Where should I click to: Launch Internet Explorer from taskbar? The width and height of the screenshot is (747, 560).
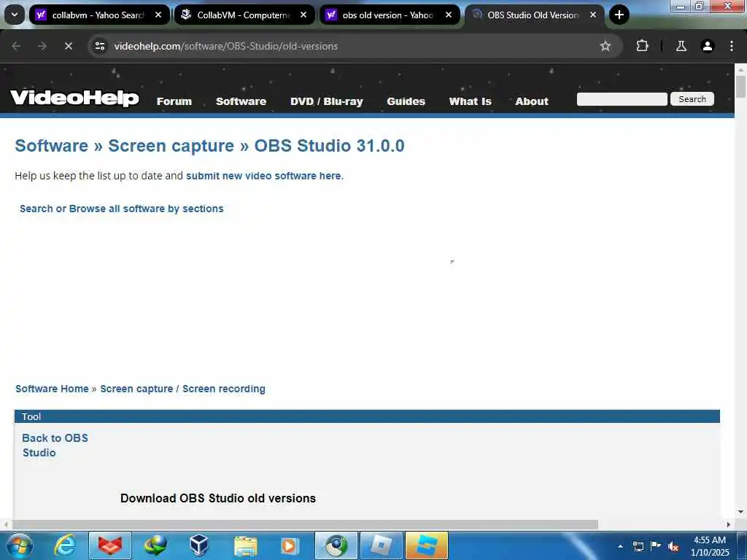(65, 545)
